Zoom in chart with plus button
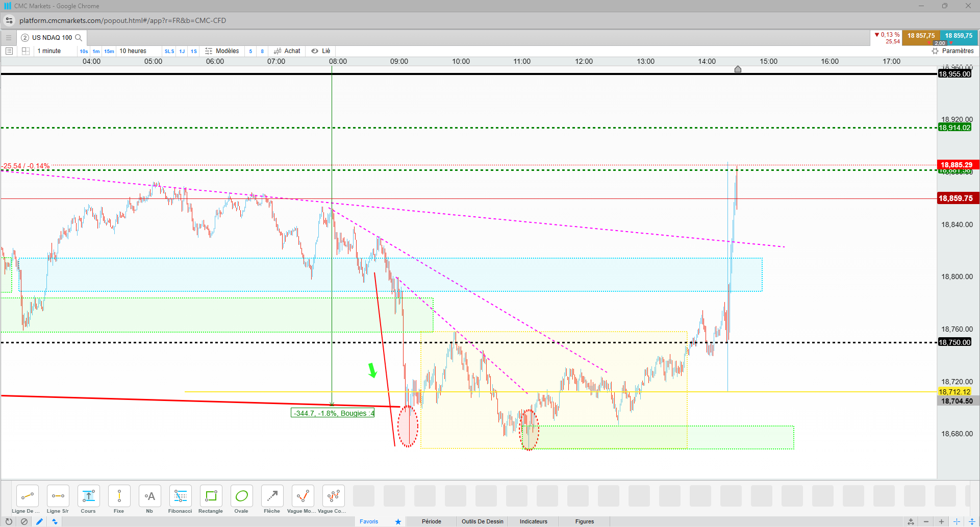This screenshot has width=980, height=527. [941, 521]
